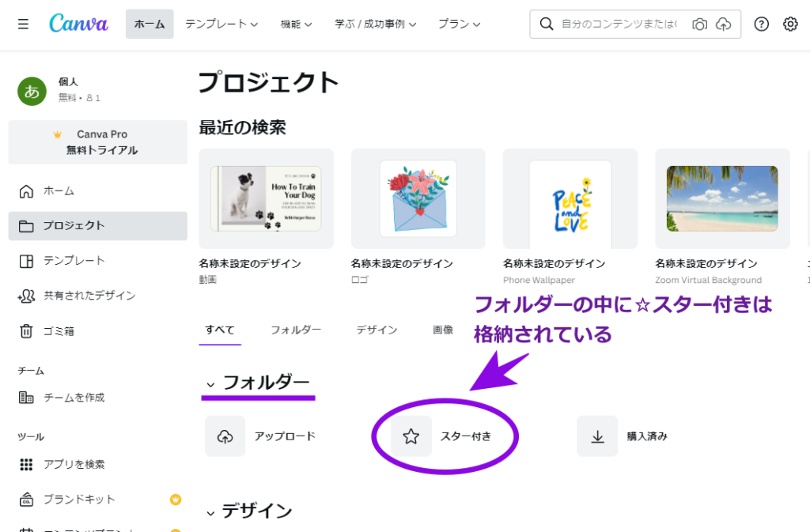Open the プラン dropdown menu
The image size is (810, 532).
[x=460, y=24]
